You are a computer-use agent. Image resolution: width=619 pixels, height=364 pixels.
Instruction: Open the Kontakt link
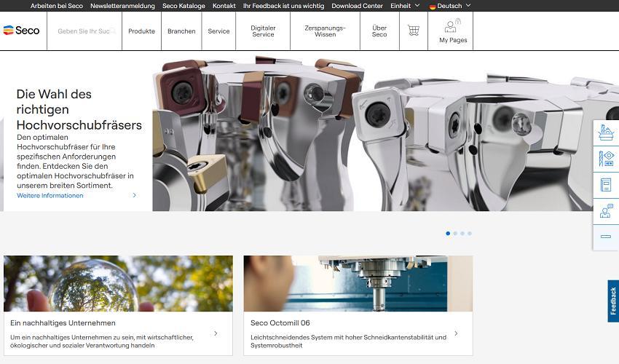(224, 6)
